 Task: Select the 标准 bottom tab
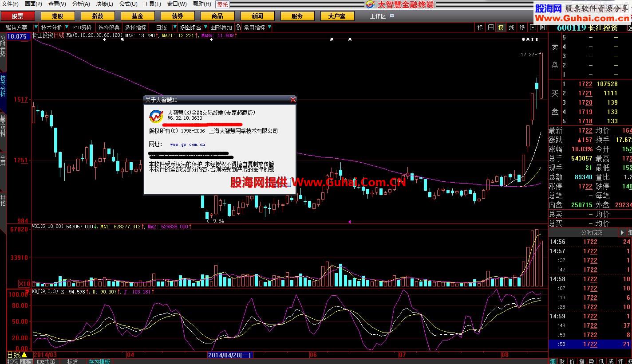[x=72, y=361]
